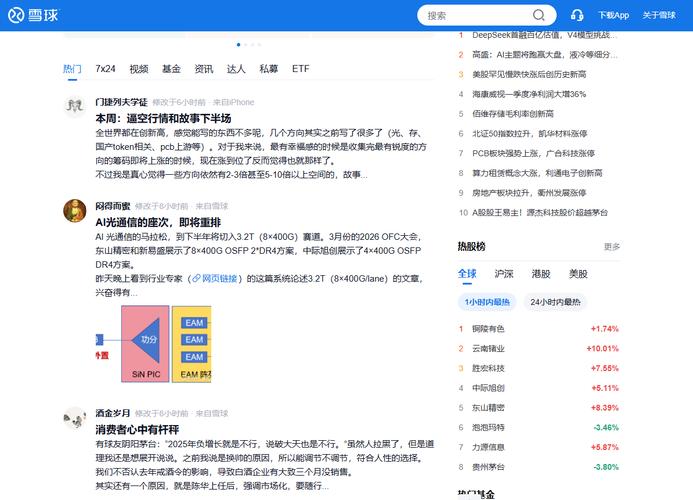693x500 pixels.
Task: Open hot topic DeepSeek首融百亿估值
Action: 544,35
